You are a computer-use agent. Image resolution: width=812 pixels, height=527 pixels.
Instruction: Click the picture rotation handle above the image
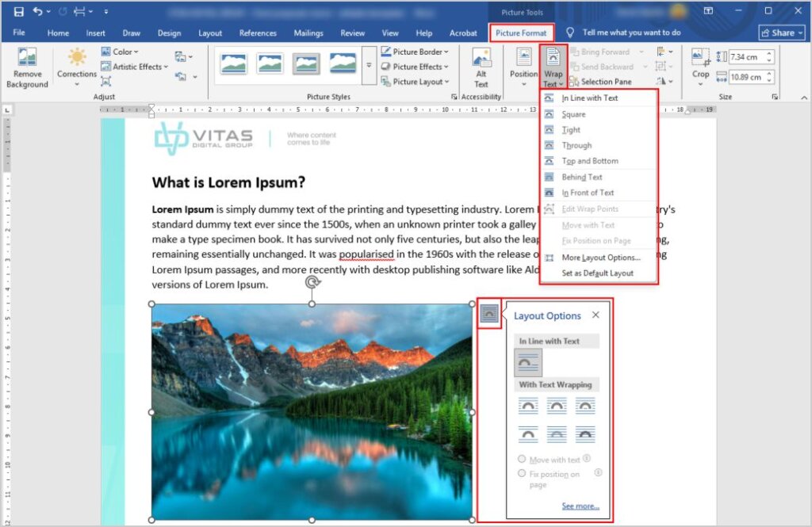312,282
